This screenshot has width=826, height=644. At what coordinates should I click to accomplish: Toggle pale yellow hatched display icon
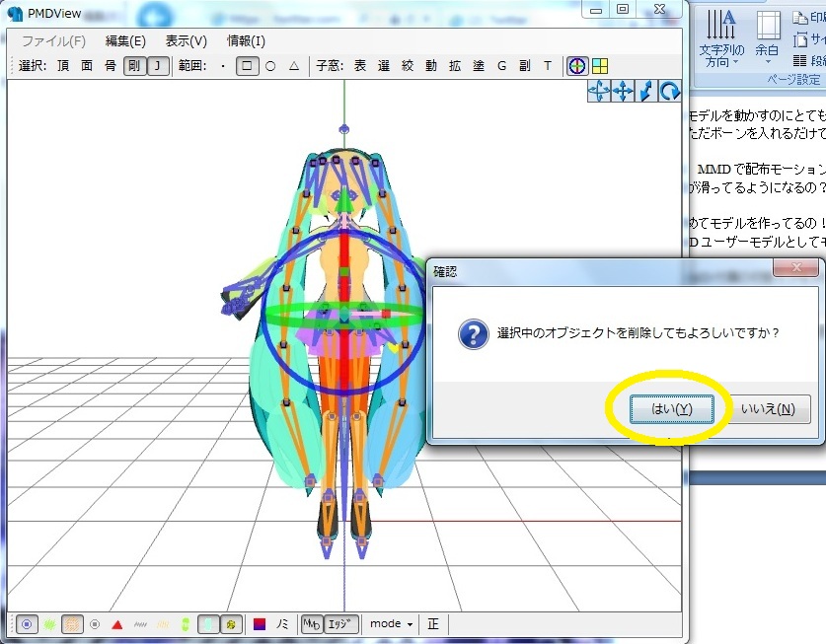(x=163, y=625)
